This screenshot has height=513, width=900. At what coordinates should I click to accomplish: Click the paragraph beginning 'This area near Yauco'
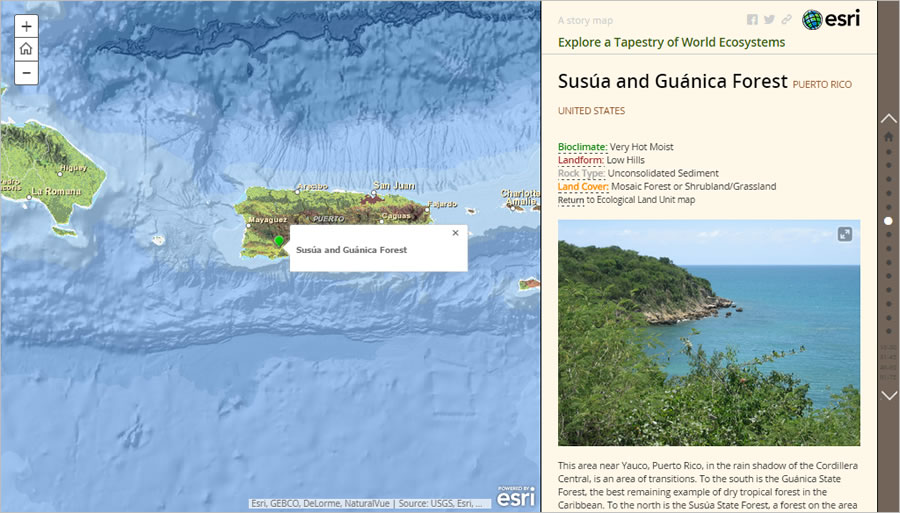pos(708,485)
